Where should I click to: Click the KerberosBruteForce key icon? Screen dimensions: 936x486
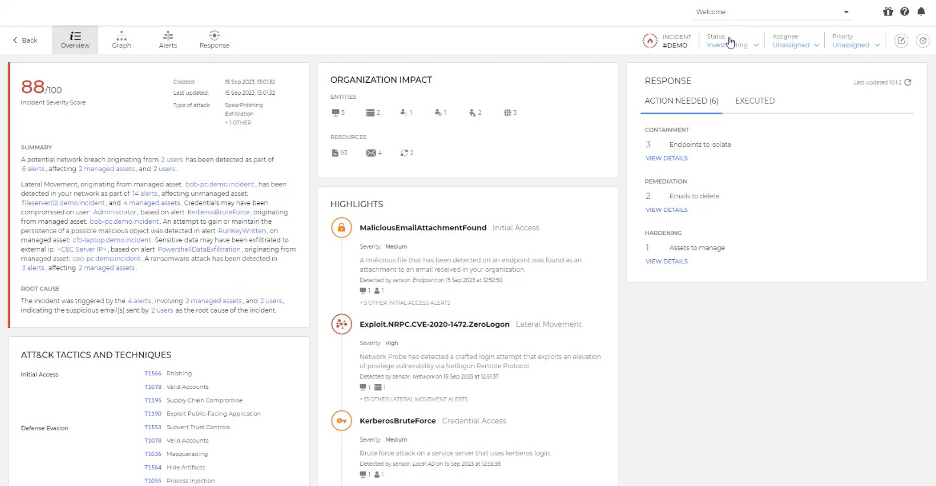tap(341, 421)
